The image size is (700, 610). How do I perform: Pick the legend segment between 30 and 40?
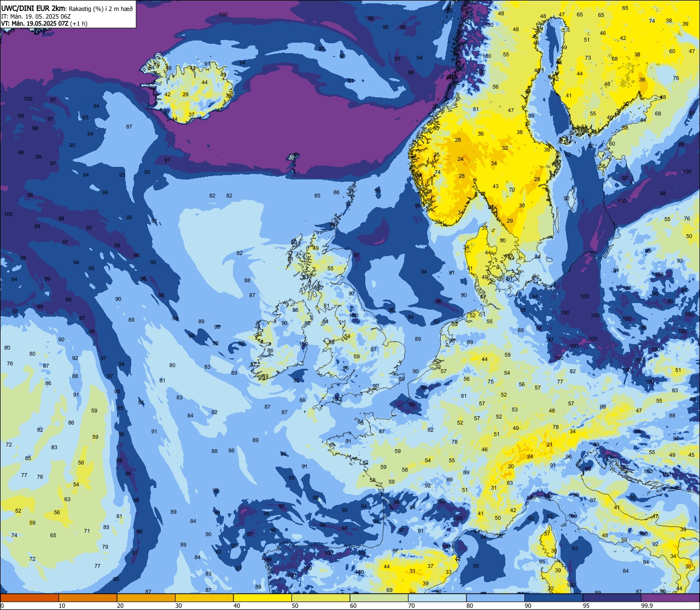tap(204, 598)
